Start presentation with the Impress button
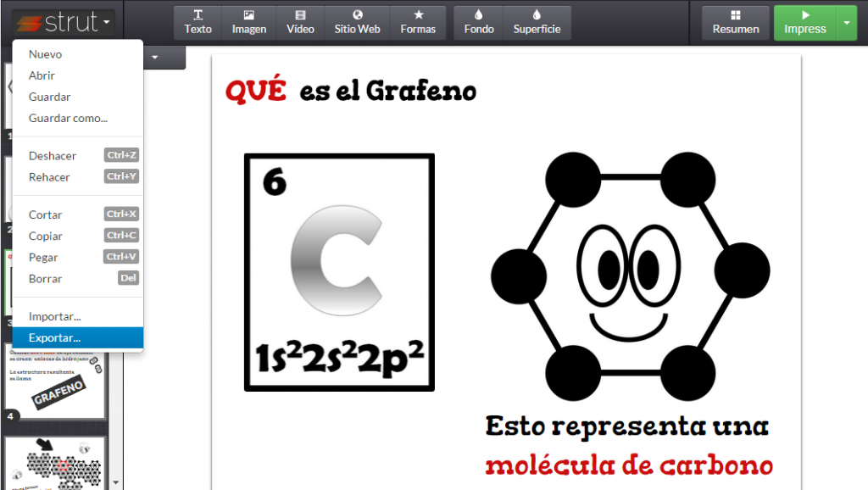Image resolution: width=868 pixels, height=490 pixels. [804, 22]
